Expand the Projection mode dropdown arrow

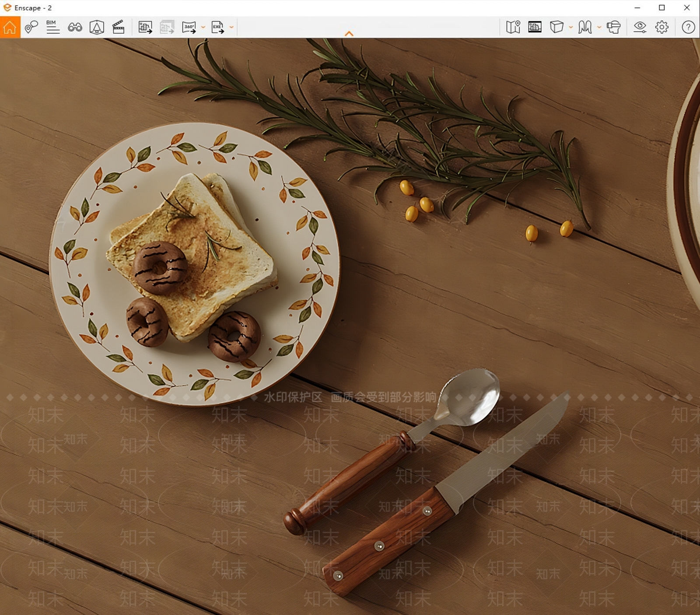[x=571, y=27]
